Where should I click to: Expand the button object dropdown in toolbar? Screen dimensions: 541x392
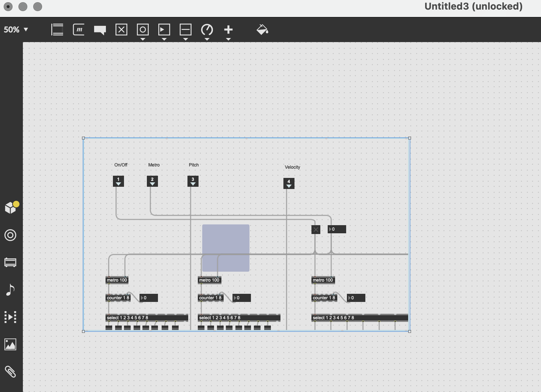(x=143, y=39)
